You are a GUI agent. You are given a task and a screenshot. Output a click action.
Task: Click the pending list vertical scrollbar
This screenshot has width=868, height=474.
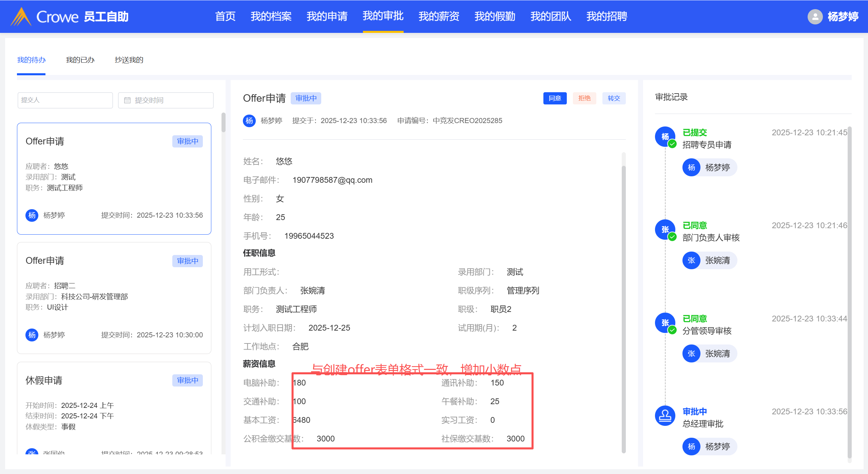point(223,123)
